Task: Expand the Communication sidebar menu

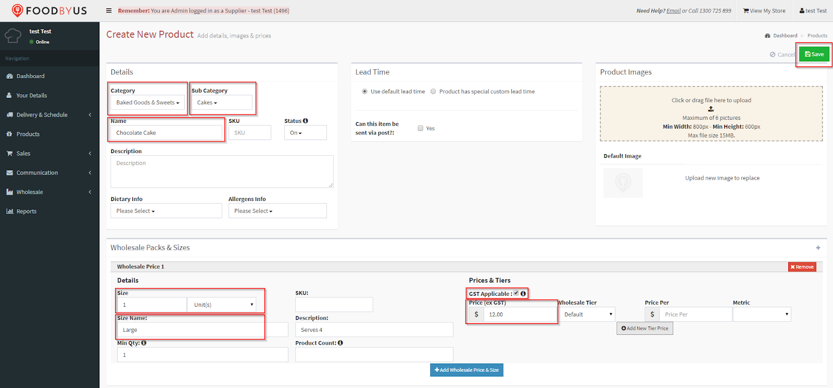Action: tap(49, 173)
